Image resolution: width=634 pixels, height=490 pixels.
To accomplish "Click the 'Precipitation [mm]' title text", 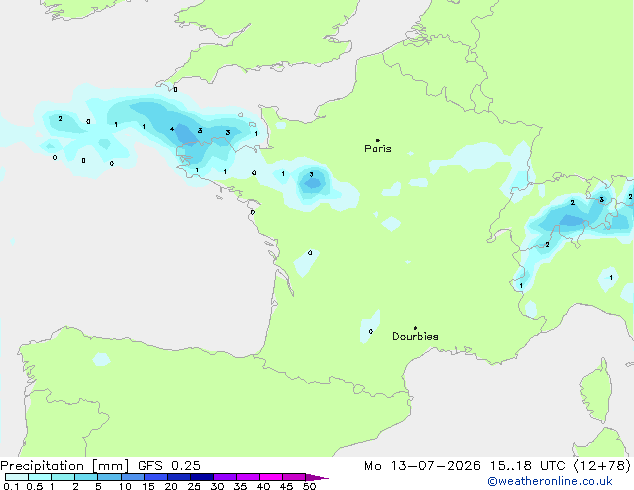I will pos(65,466).
